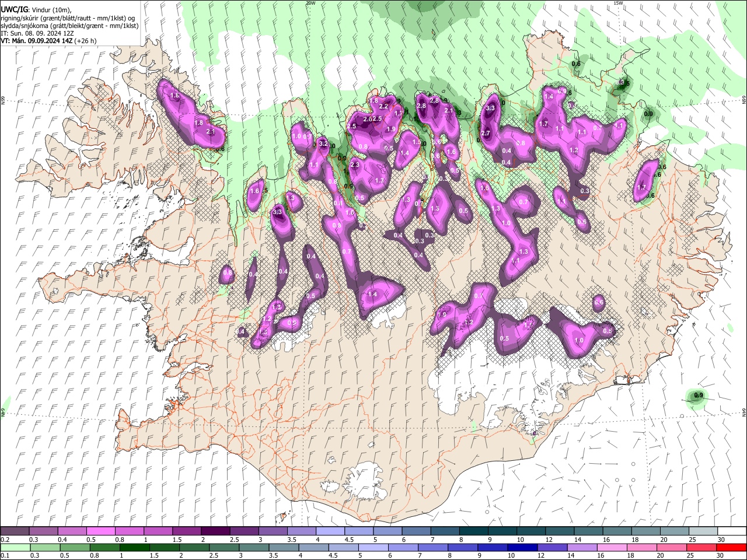The width and height of the screenshot is (747, 560).
Task: Pick the lavender 5–6 swatch in lower legend row
Action: [373, 548]
